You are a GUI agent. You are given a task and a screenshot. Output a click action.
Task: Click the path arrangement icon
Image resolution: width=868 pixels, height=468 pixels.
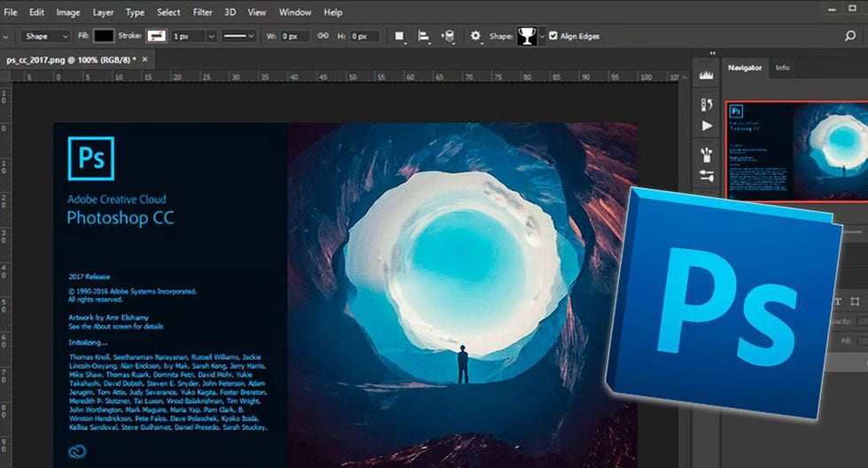tap(448, 36)
